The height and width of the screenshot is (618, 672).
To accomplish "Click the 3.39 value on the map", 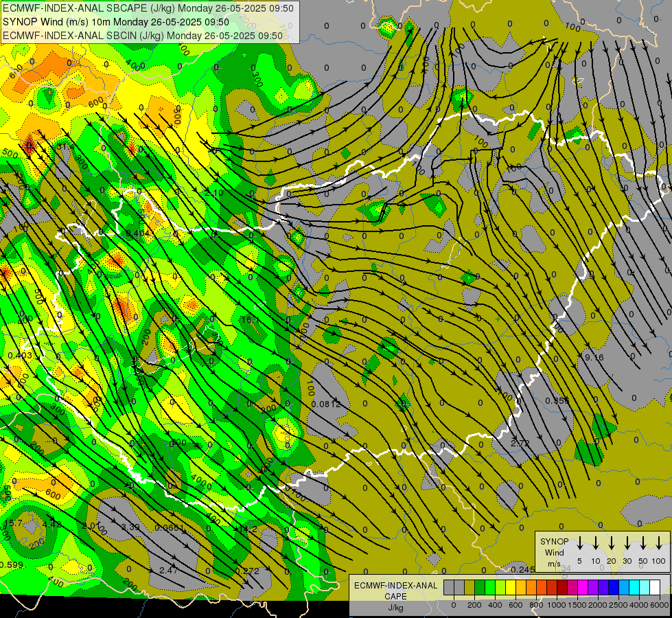I will pyautogui.click(x=130, y=527).
